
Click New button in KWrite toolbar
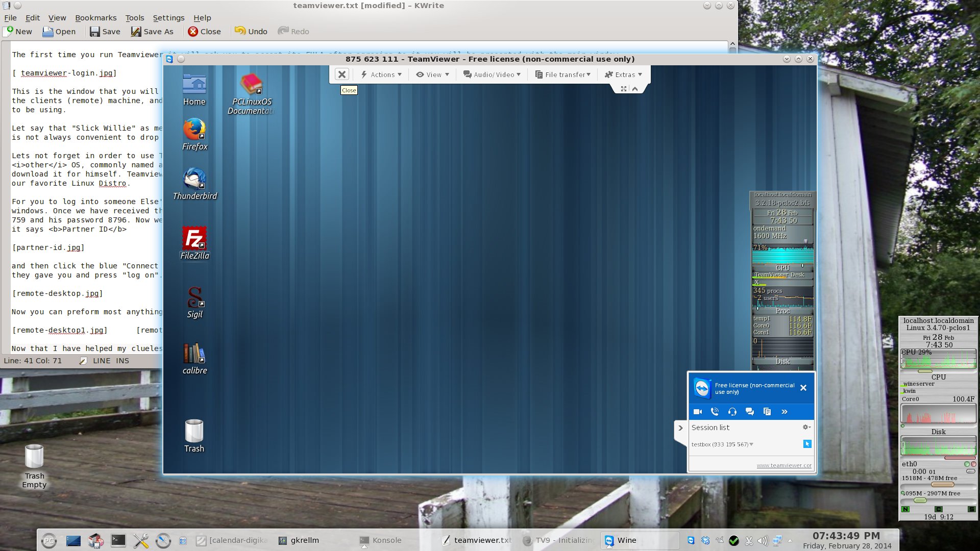coord(18,32)
